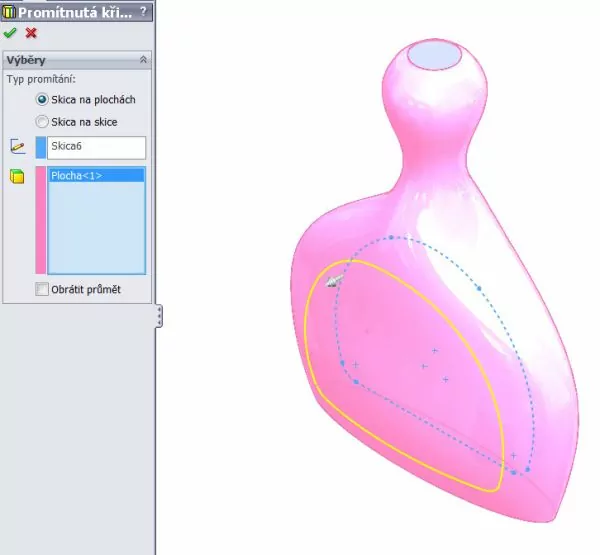
Task: Collapse the Výběry section with the chevron
Action: tap(143, 60)
